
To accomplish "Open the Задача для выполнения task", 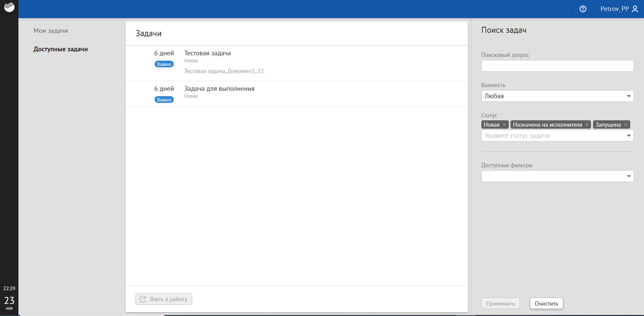I will (219, 89).
